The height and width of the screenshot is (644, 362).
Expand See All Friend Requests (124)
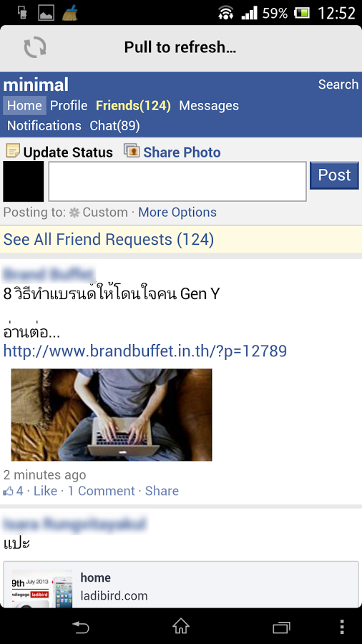(109, 240)
